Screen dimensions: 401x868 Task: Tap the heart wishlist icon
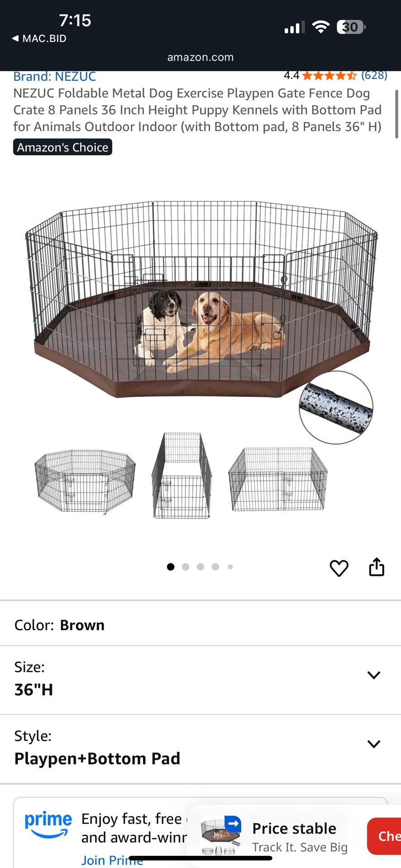(339, 568)
